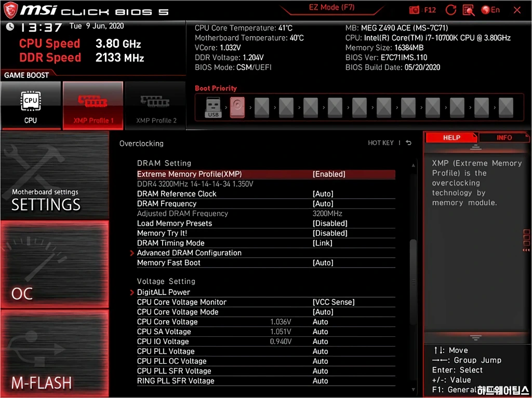This screenshot has height=398, width=532.
Task: Open the BIOS search magnifier icon
Action: [x=469, y=10]
